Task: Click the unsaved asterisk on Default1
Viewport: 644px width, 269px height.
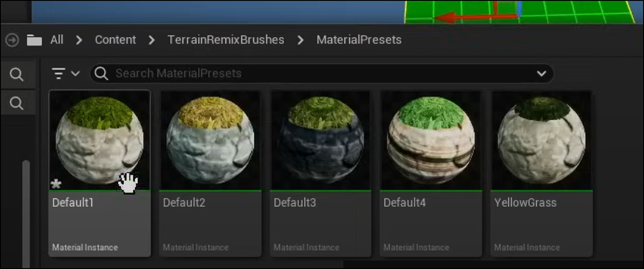Action: (x=56, y=184)
